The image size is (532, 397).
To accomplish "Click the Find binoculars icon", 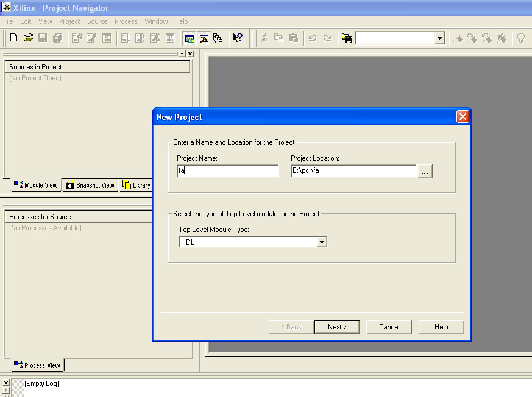I will (346, 38).
